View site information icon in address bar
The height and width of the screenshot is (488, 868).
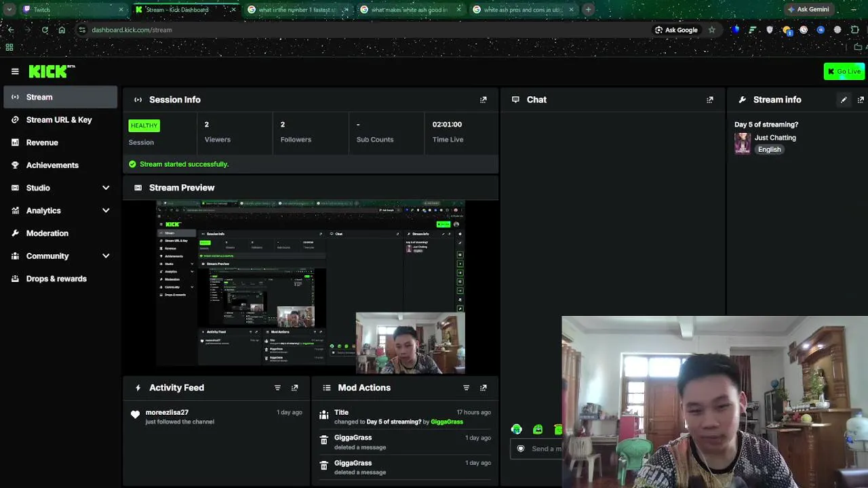pyautogui.click(x=82, y=30)
